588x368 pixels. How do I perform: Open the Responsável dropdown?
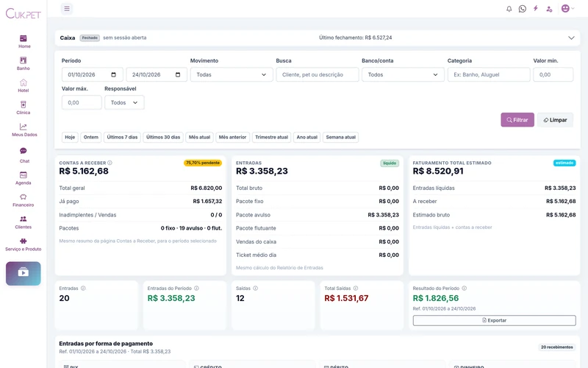pos(124,102)
